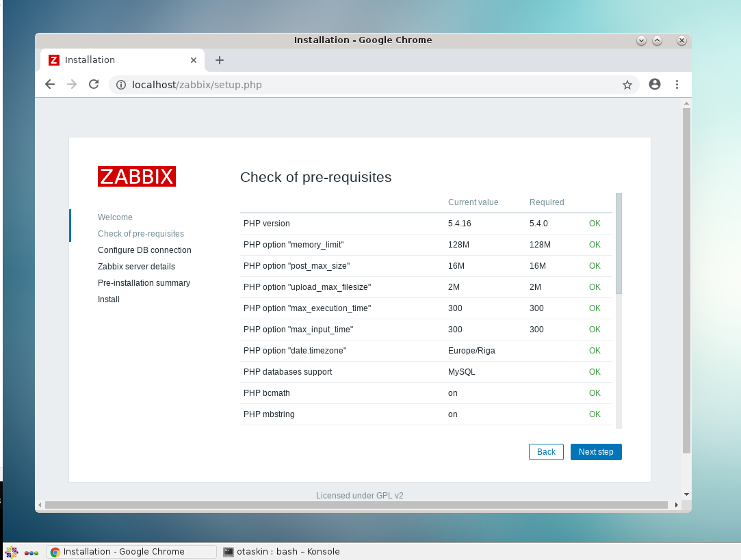Image resolution: width=741 pixels, height=560 pixels.
Task: Click the 5.4.0 required value cell
Action: point(538,224)
